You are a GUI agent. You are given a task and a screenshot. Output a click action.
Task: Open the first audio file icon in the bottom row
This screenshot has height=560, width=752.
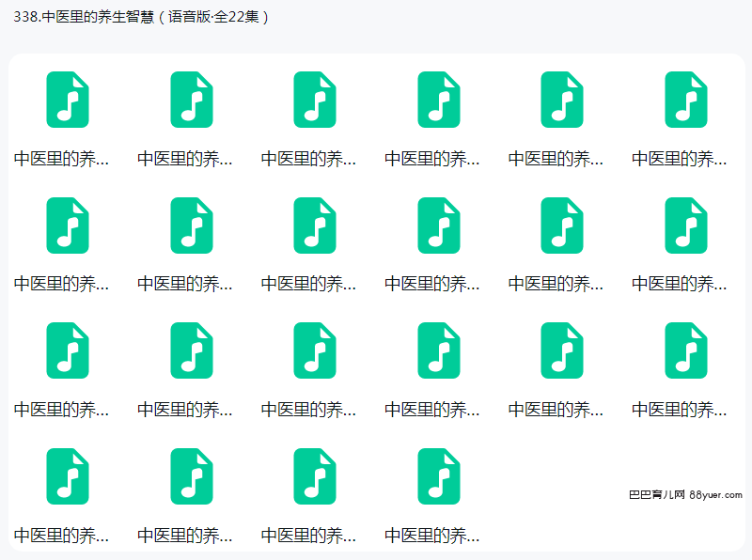tap(68, 476)
